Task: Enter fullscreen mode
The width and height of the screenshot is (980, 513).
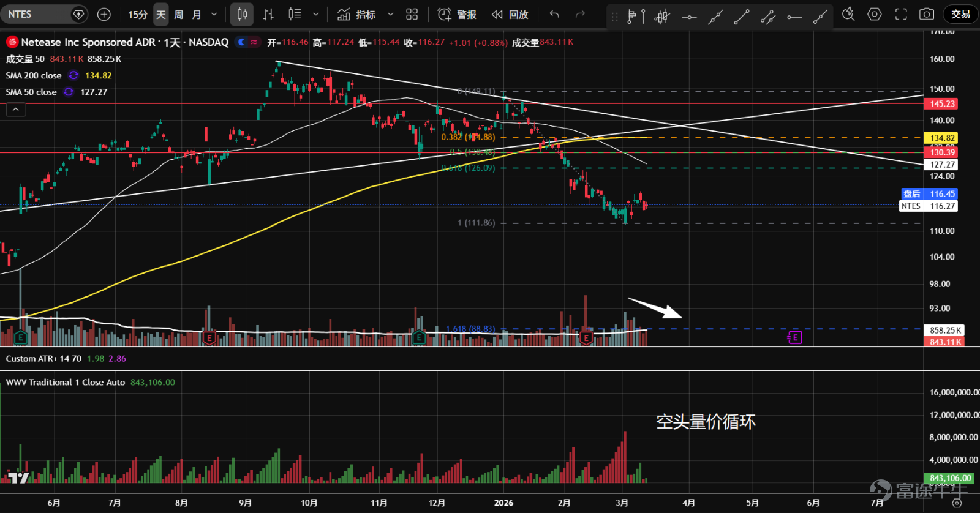Action: (901, 14)
